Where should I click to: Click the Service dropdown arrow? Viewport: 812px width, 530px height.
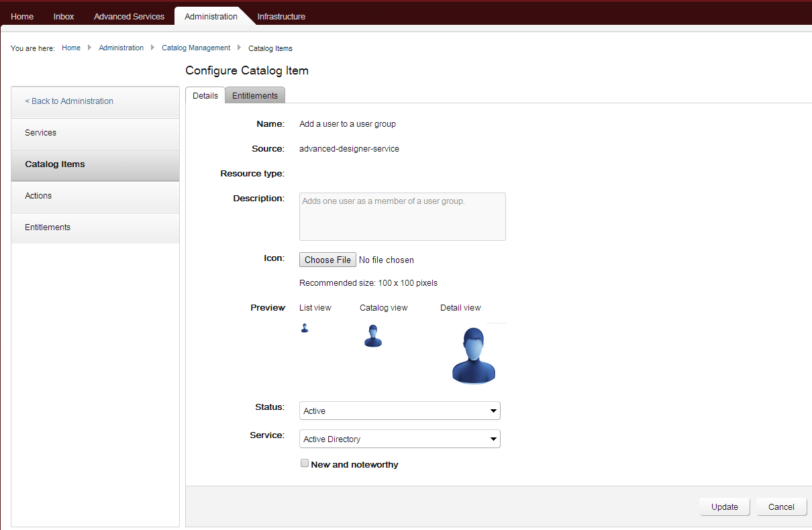[x=494, y=438]
